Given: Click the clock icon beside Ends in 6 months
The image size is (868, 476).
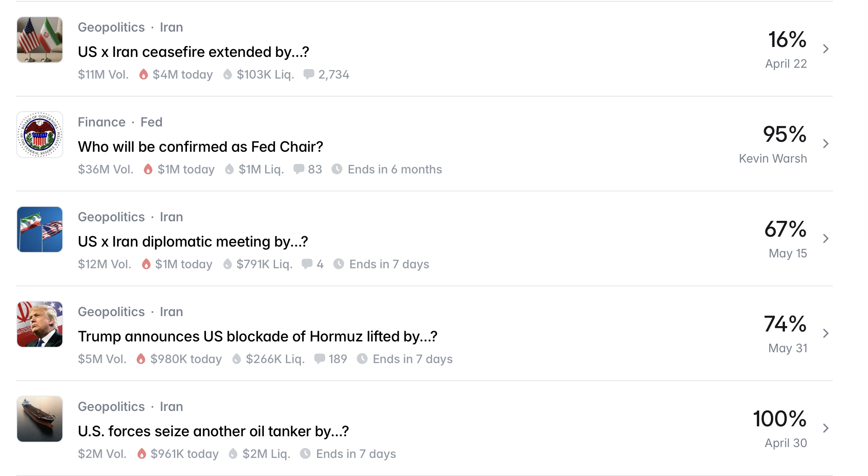Looking at the screenshot, I should (x=337, y=169).
